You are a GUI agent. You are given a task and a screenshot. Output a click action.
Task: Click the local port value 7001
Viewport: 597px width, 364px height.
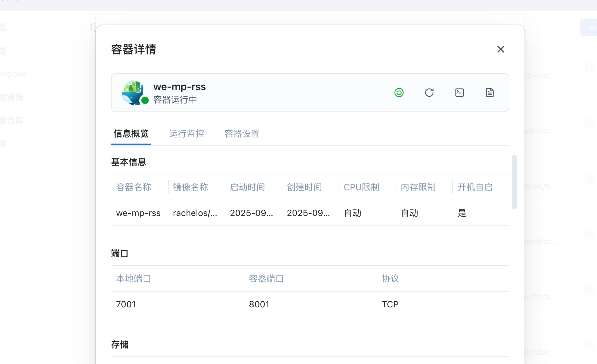tap(126, 304)
